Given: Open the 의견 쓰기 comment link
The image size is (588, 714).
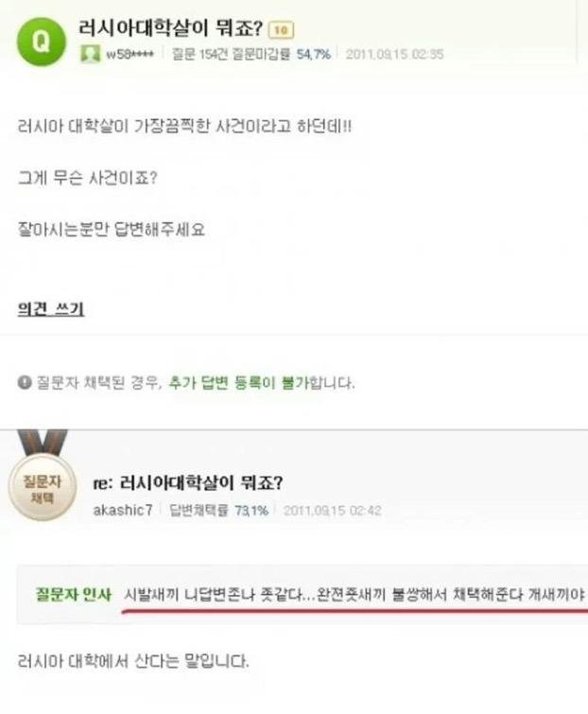Looking at the screenshot, I should (51, 309).
